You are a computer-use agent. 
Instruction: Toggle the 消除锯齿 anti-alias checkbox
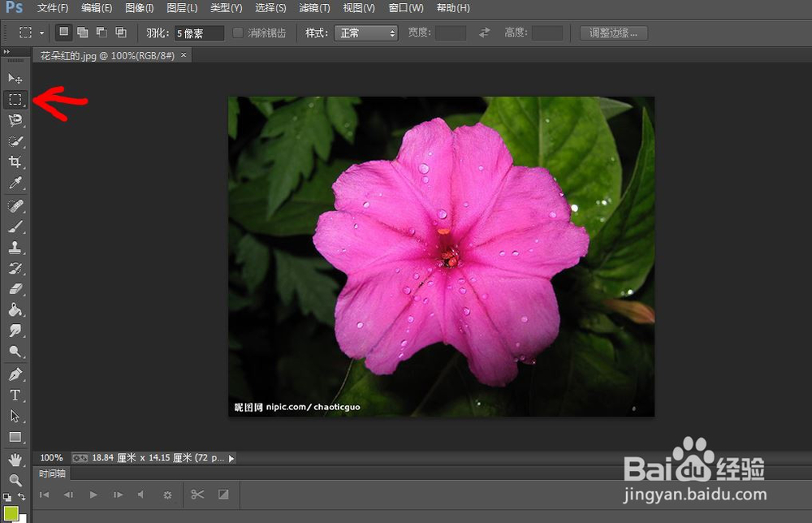[x=238, y=32]
